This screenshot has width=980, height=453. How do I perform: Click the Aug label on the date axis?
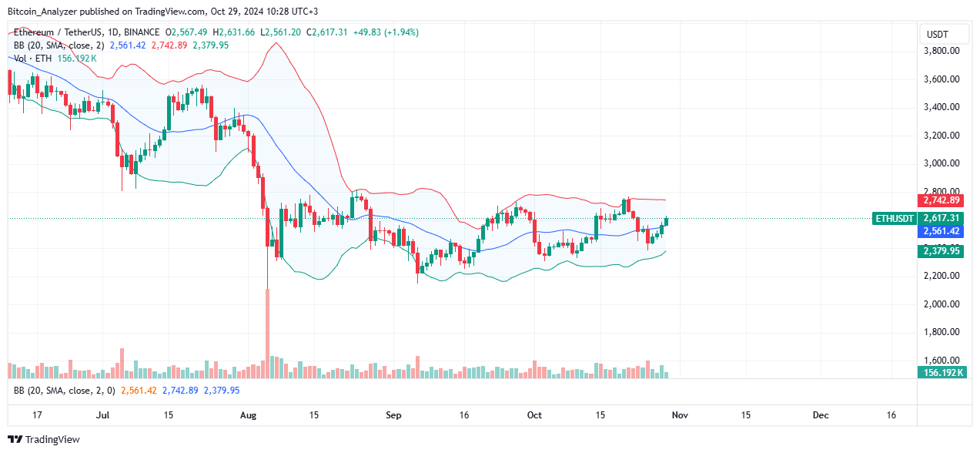click(248, 414)
